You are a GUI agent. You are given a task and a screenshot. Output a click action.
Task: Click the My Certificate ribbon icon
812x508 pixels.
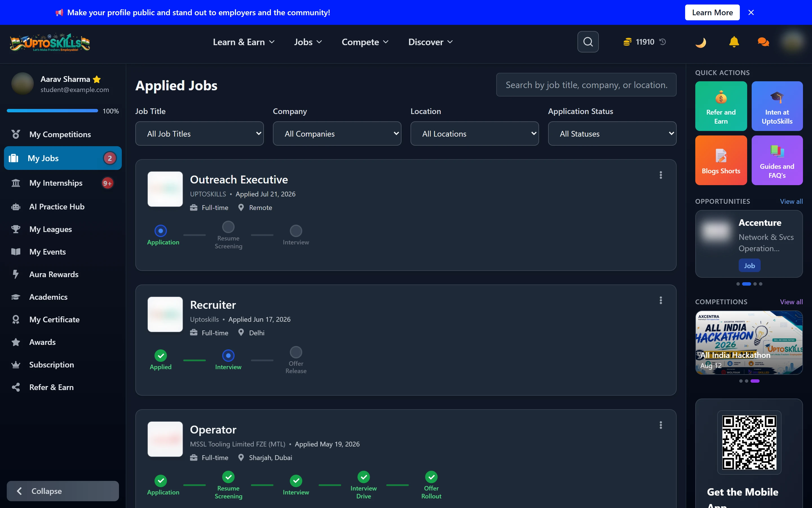pos(16,319)
